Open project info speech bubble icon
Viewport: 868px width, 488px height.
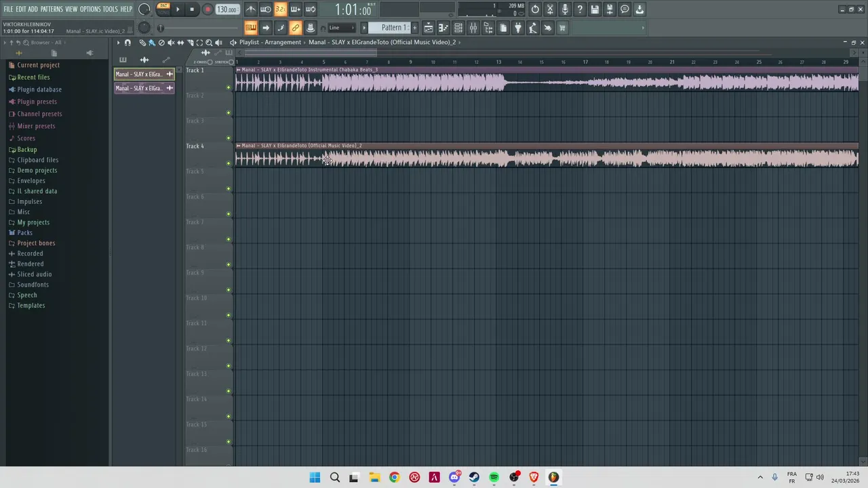click(625, 9)
